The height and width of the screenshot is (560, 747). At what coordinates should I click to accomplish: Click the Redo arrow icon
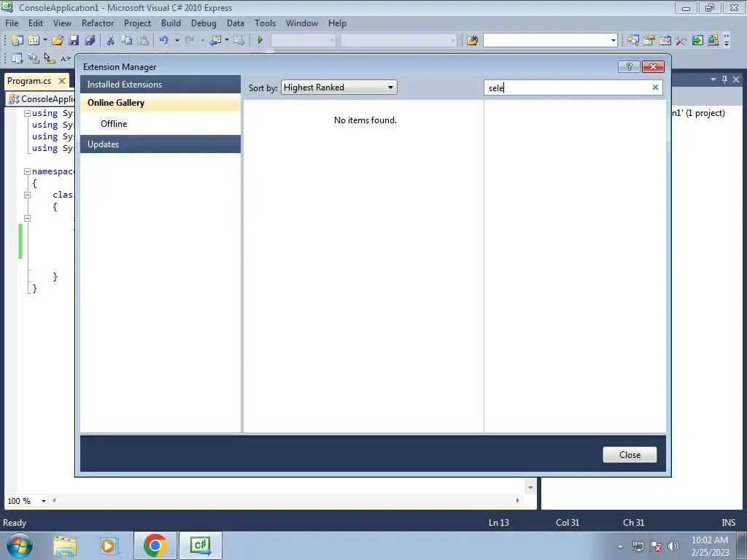190,41
